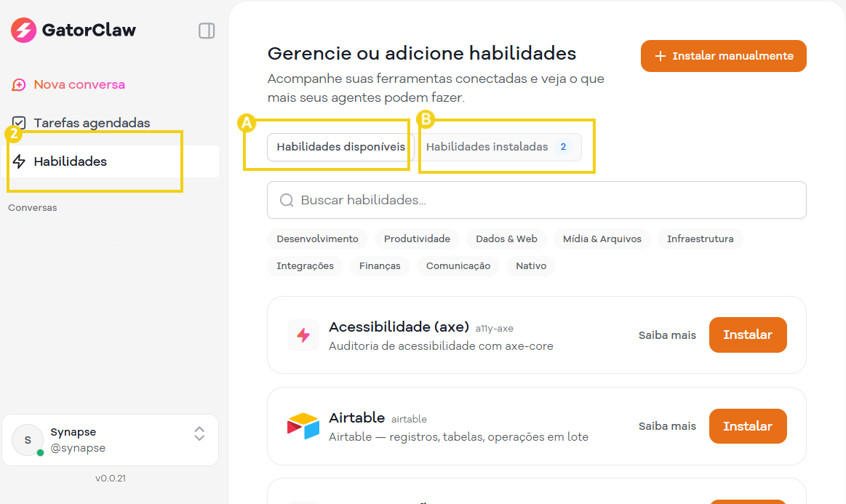The height and width of the screenshot is (504, 846).
Task: Click the Nova conversa chat icon
Action: 17,84
